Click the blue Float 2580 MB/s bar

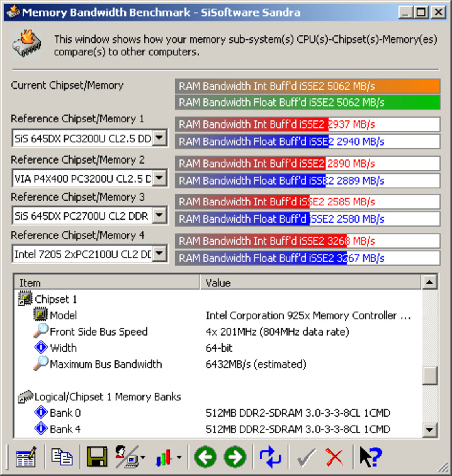(307, 219)
